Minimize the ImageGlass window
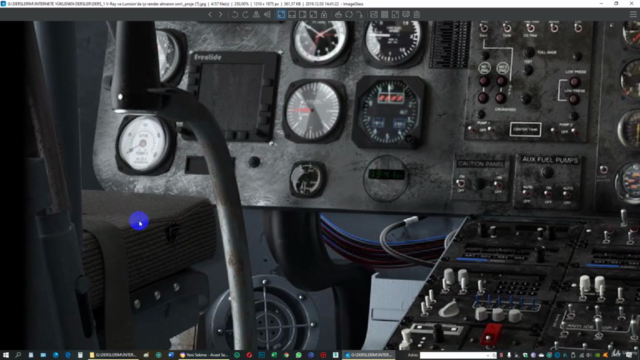This screenshot has width=640, height=360. coord(601,4)
